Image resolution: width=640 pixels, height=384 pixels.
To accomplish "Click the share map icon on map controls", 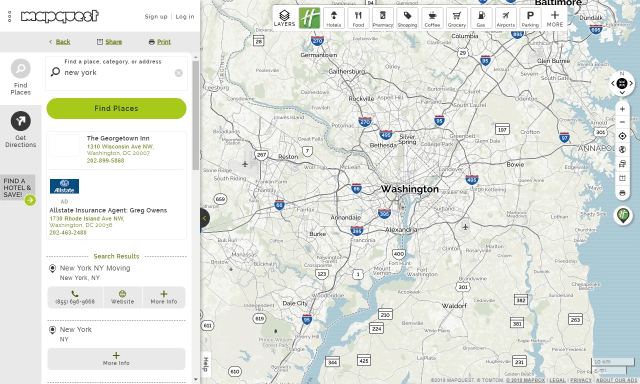I will coord(622,178).
